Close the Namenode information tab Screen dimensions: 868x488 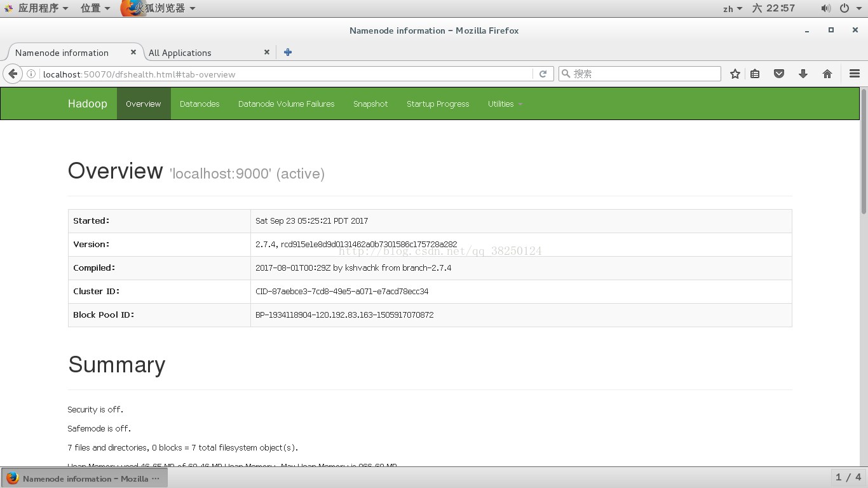click(x=133, y=52)
